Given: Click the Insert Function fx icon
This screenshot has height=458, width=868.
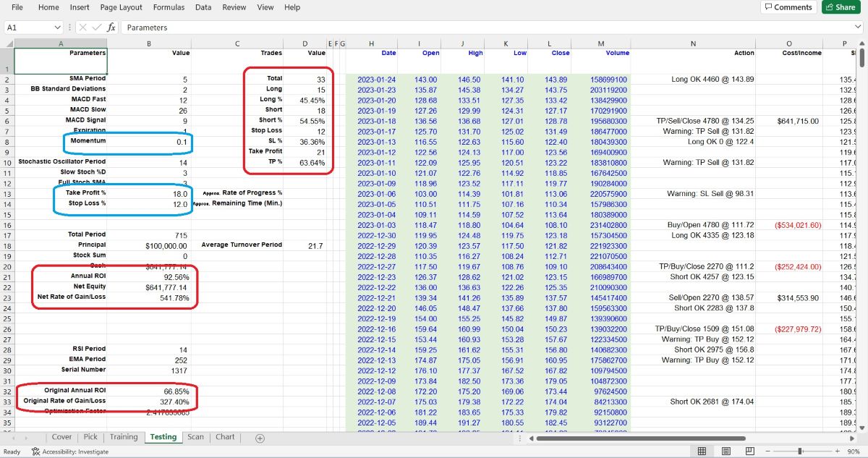Looking at the screenshot, I should (111, 27).
